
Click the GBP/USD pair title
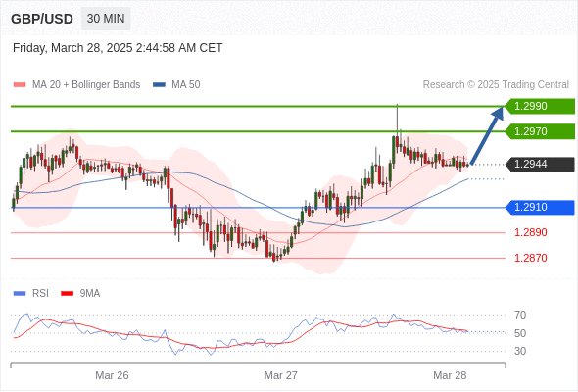point(42,19)
